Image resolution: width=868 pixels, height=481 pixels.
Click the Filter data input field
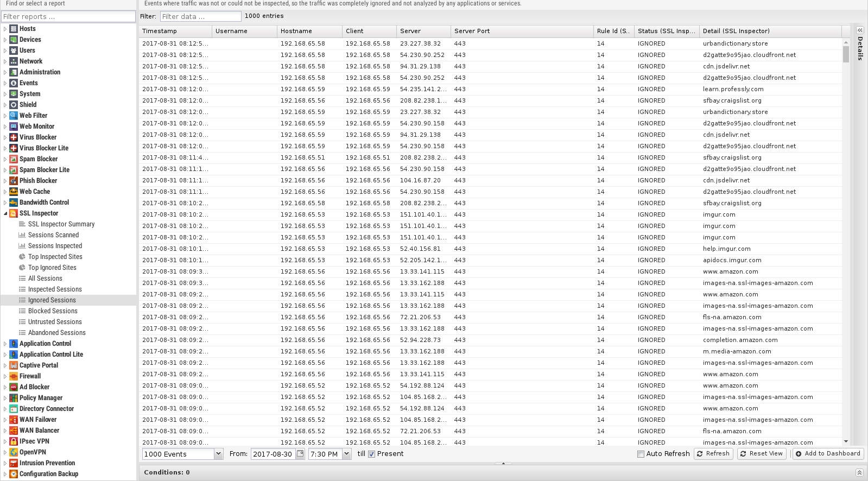[x=200, y=16]
